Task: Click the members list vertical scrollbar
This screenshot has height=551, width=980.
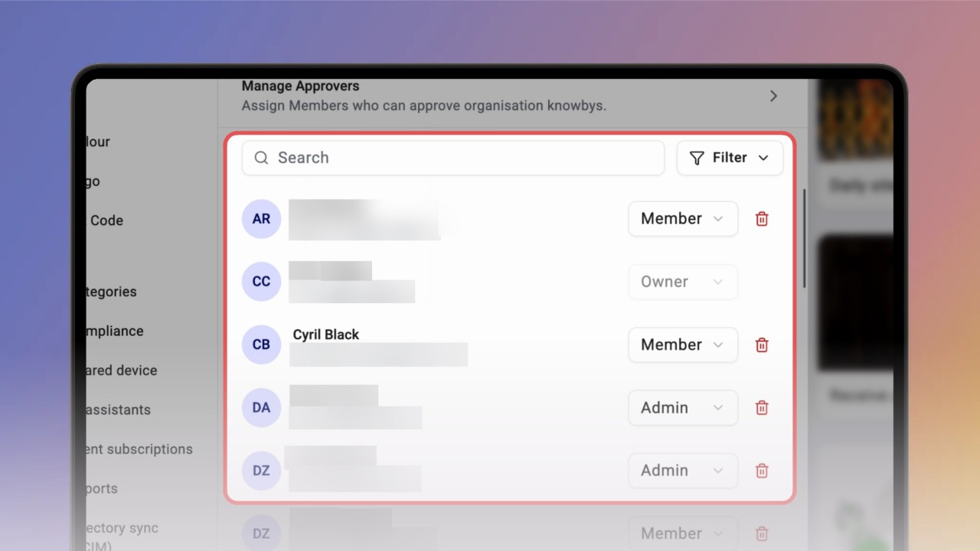Action: tap(804, 238)
